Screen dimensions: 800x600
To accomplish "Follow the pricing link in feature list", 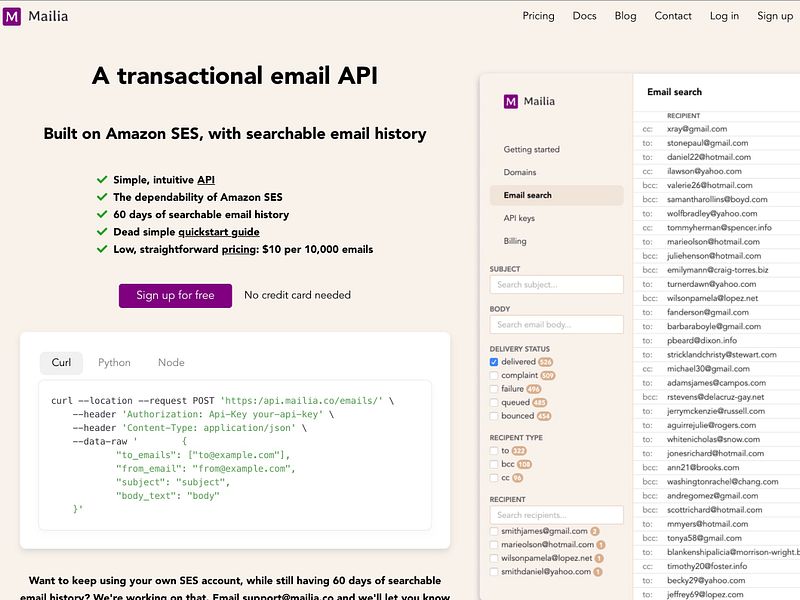I will 239,249.
